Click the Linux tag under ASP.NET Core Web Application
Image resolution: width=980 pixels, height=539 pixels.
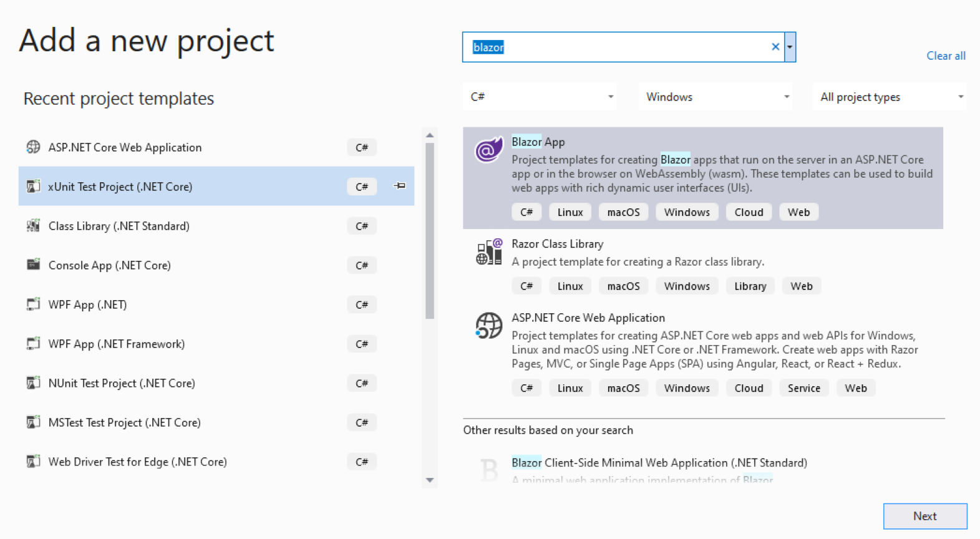pyautogui.click(x=570, y=388)
